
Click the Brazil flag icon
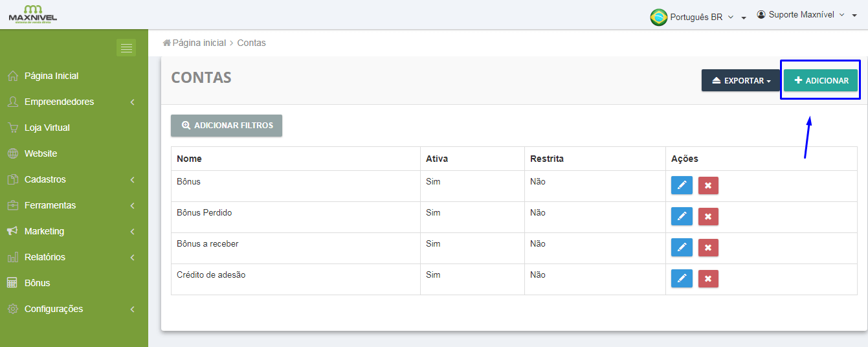(x=659, y=17)
